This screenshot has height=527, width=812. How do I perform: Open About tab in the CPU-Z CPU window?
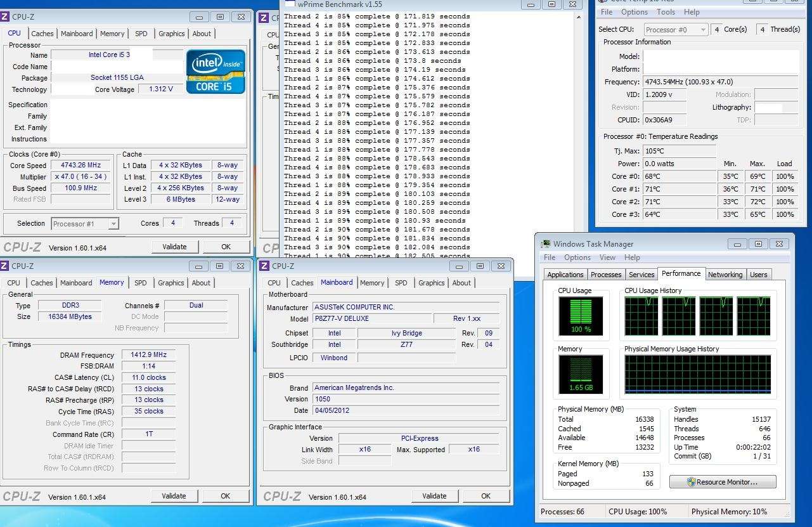coord(202,34)
